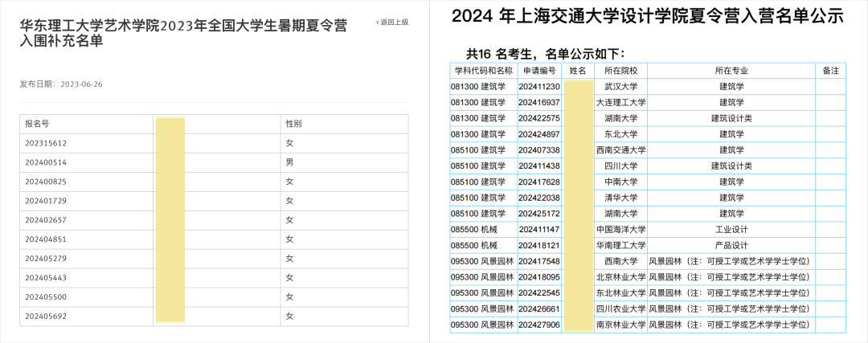This screenshot has height=343, width=868.
Task: Click the 大连理工大学 school cell
Action: [621, 102]
